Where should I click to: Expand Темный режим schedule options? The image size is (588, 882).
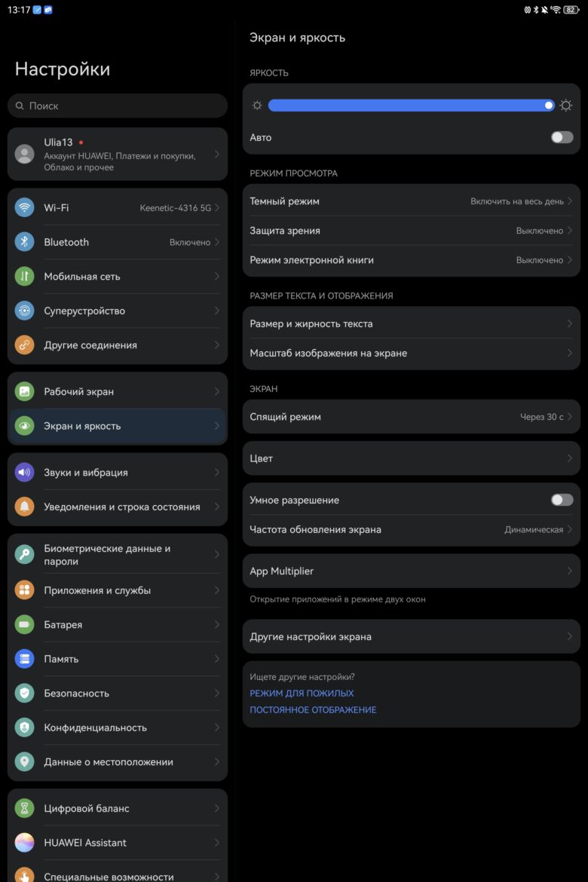click(412, 201)
